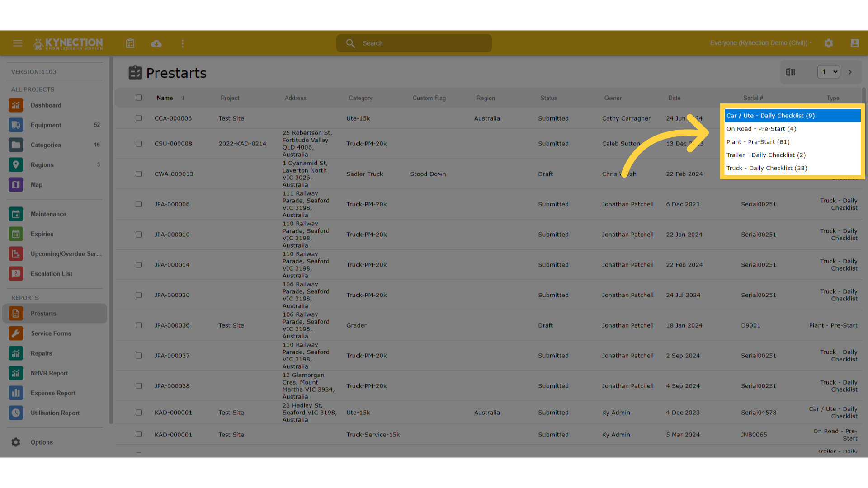Viewport: 868px width, 488px height.
Task: Click the cloud upload icon in the toolbar
Action: (x=156, y=43)
